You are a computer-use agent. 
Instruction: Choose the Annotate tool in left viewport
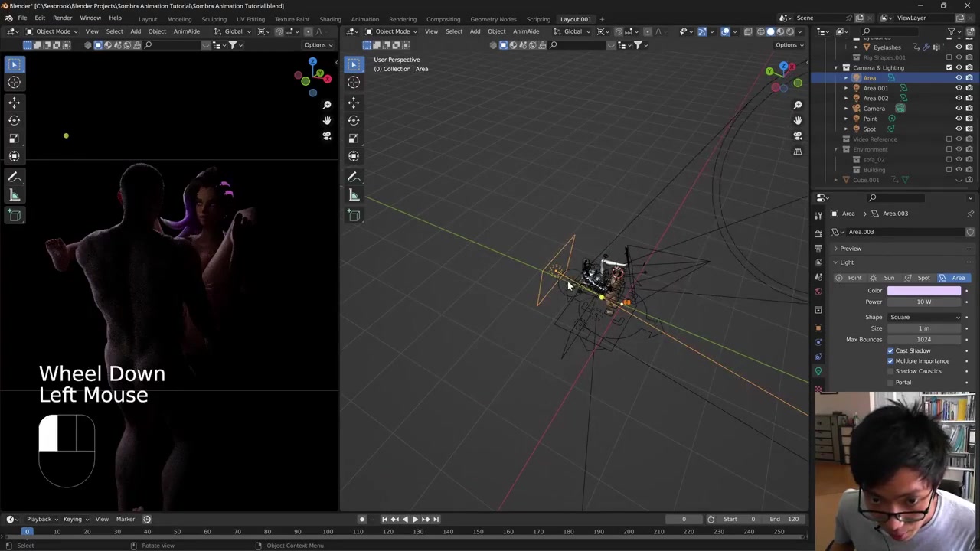14,177
